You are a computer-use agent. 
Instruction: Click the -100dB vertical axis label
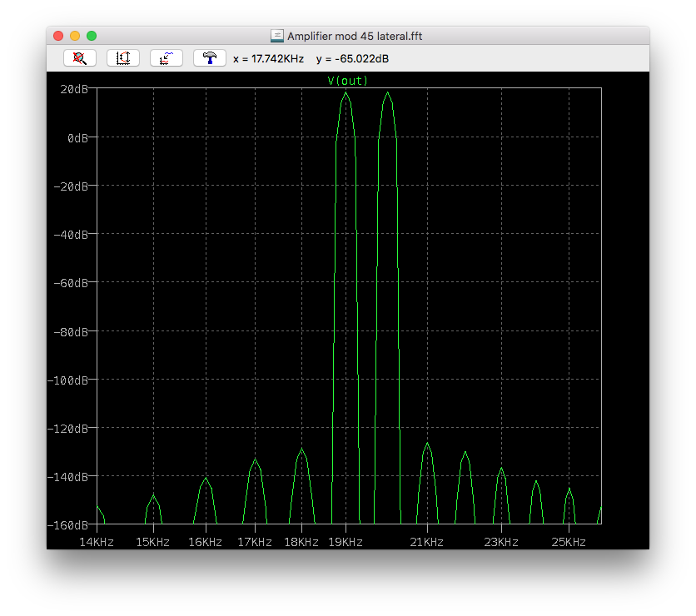coord(68,380)
